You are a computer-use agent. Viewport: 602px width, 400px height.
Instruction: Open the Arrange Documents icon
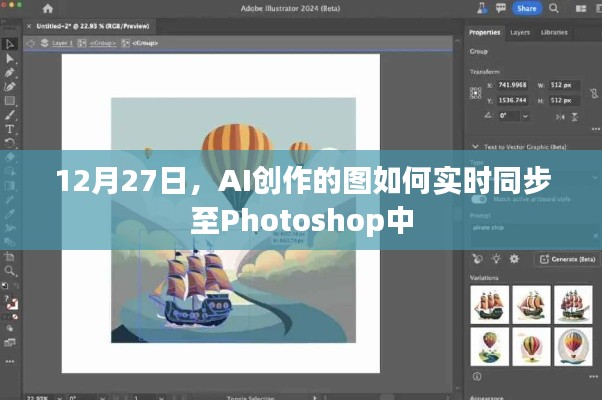581,8
